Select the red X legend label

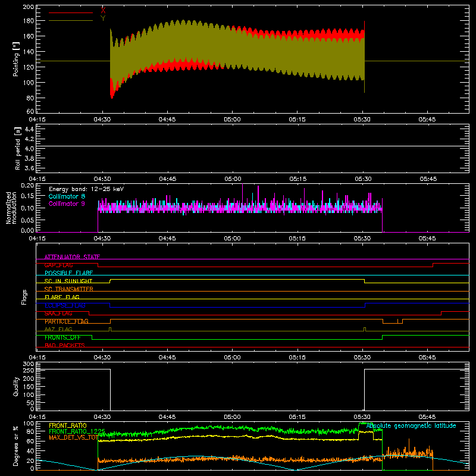[x=103, y=11]
